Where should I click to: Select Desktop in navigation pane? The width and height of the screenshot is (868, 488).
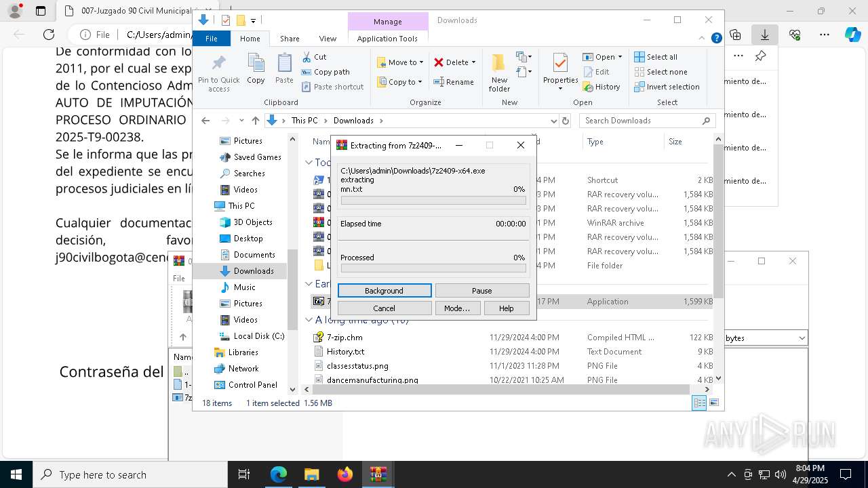coord(241,239)
